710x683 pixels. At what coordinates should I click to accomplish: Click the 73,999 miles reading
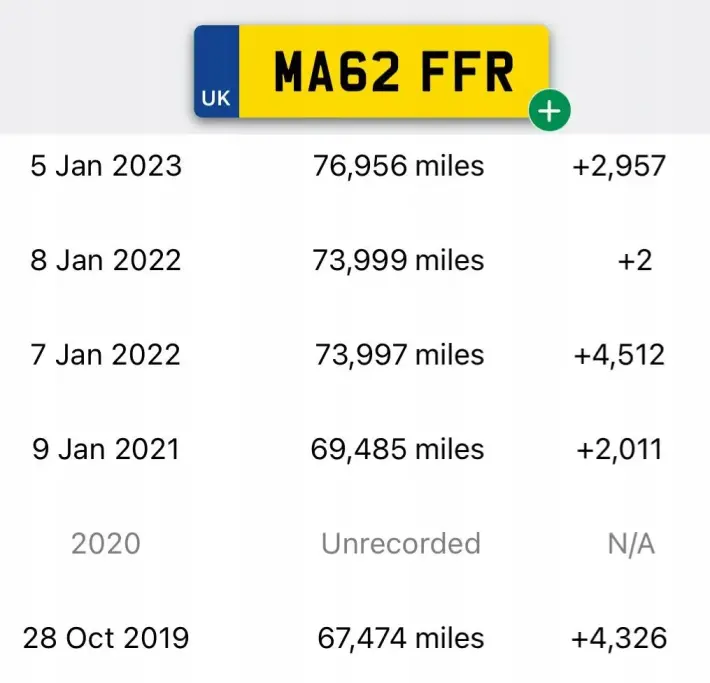[x=398, y=260]
